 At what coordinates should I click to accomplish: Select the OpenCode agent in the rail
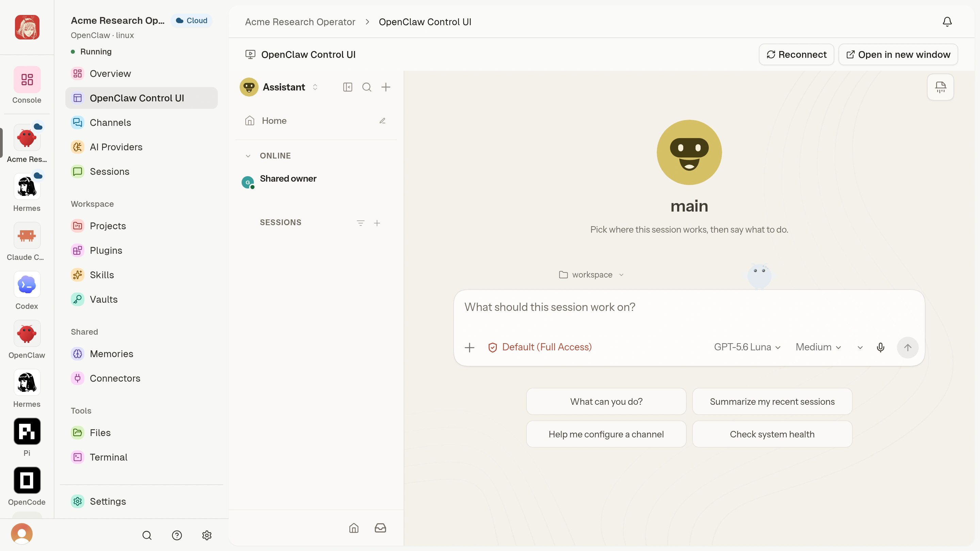27,487
